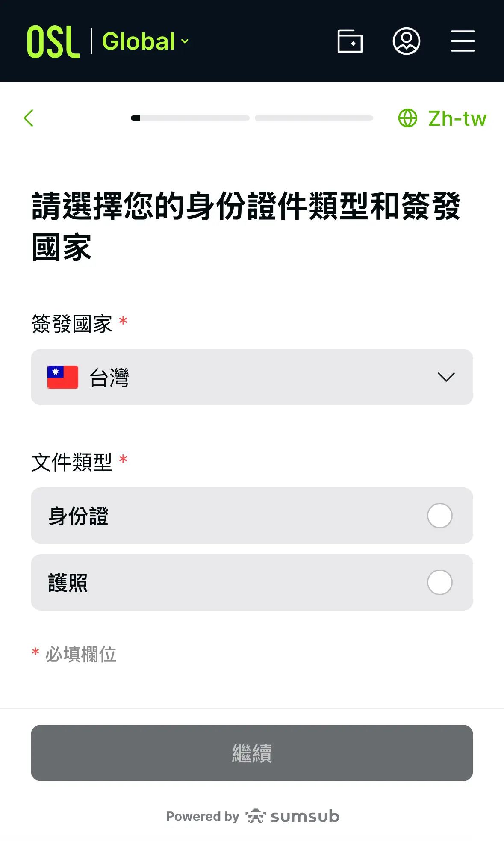Open the wallet icon
The height and width of the screenshot is (841, 504).
350,41
